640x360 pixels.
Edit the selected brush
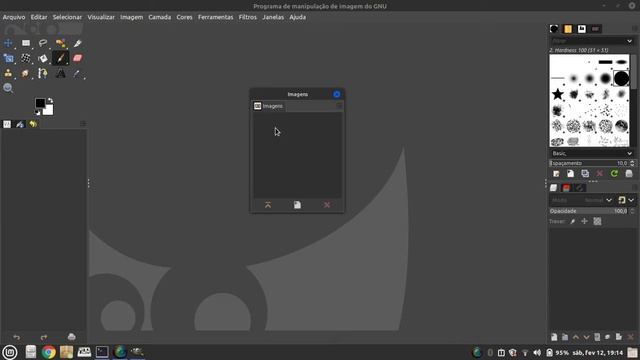556,174
